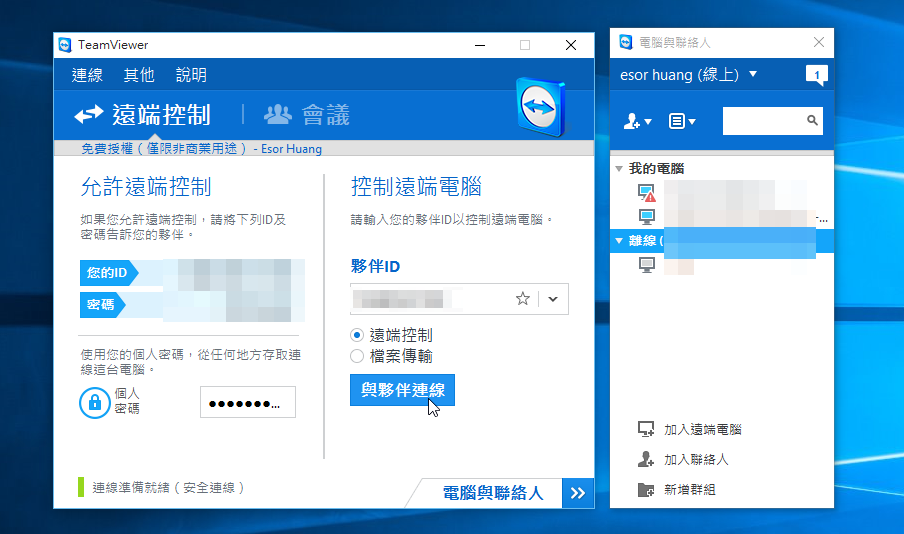
Task: Collapse contacts panel with double arrow
Action: tap(578, 493)
